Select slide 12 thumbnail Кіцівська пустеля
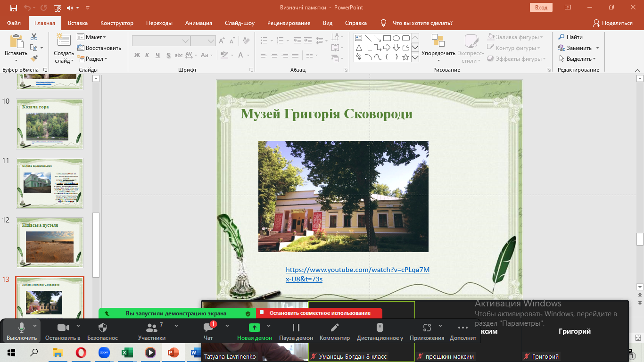The image size is (644, 362). pos(50,243)
